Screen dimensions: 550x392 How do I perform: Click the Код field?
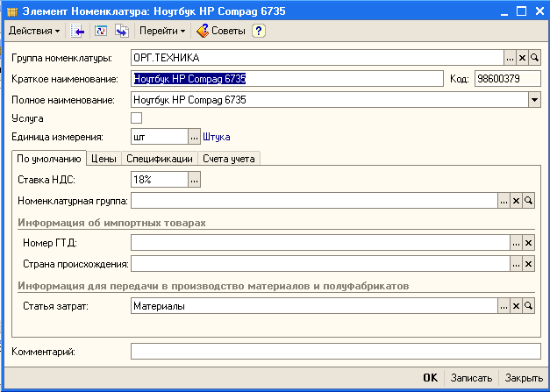click(508, 79)
